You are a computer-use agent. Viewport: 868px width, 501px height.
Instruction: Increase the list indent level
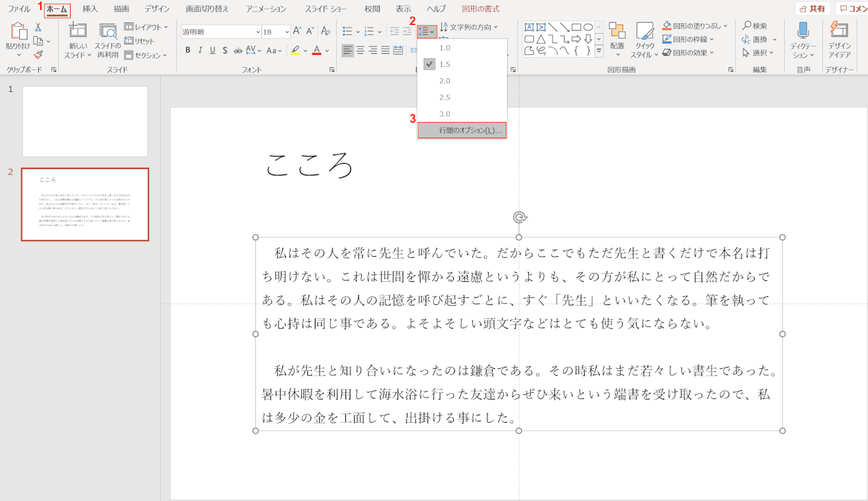pos(407,31)
